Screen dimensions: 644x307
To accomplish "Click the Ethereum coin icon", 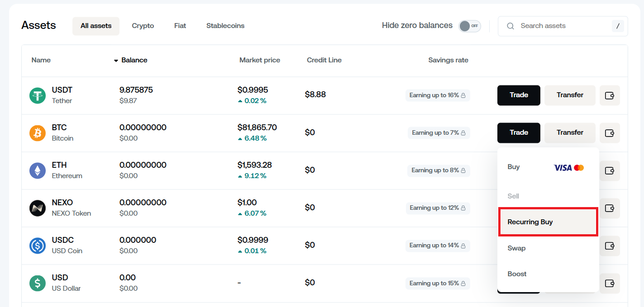I will coord(38,170).
